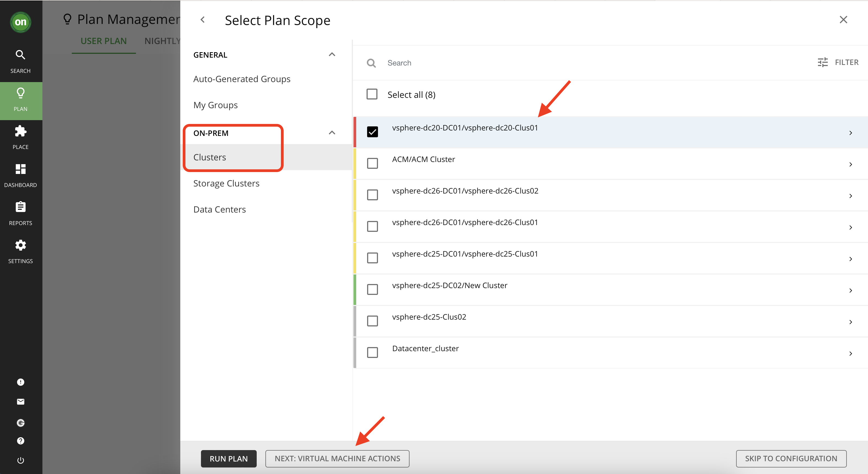Switch to the NIGHTLY tab

tap(163, 41)
